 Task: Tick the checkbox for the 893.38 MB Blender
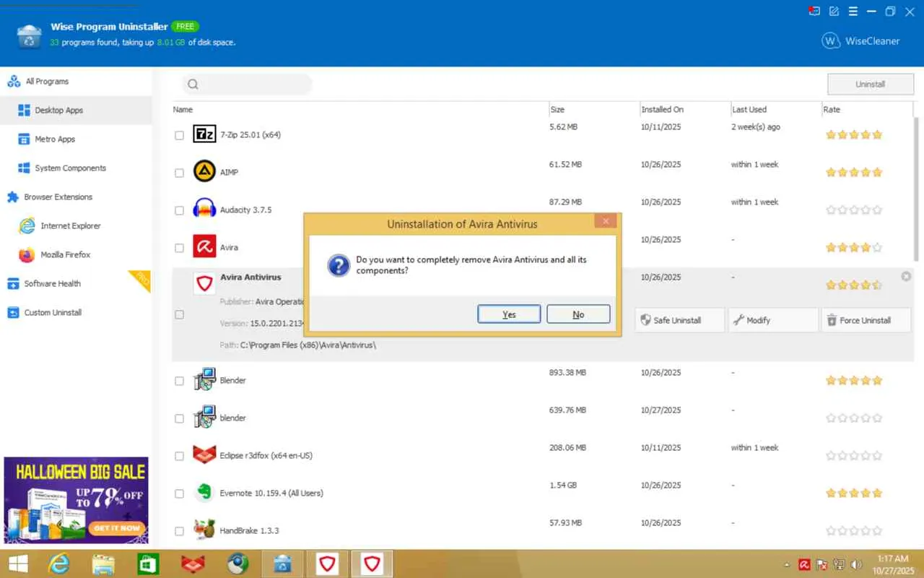tap(179, 381)
